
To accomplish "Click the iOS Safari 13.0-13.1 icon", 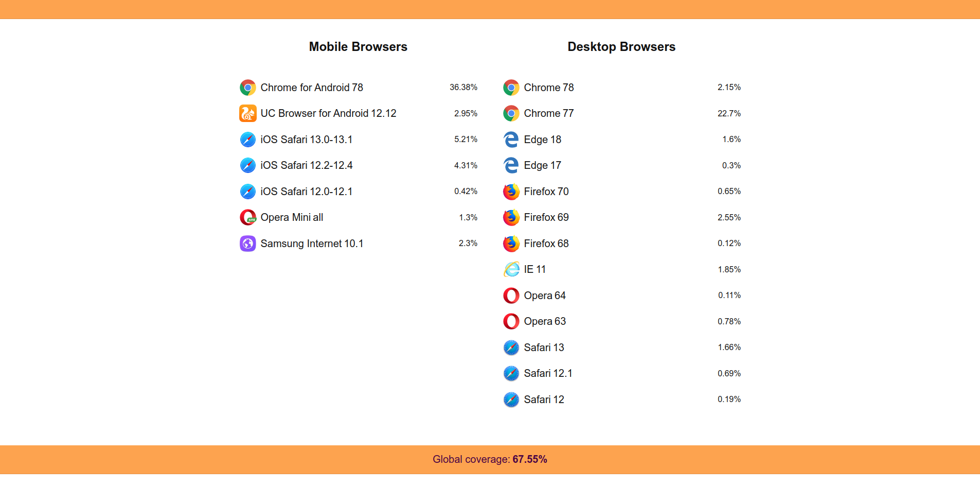I will (x=248, y=140).
